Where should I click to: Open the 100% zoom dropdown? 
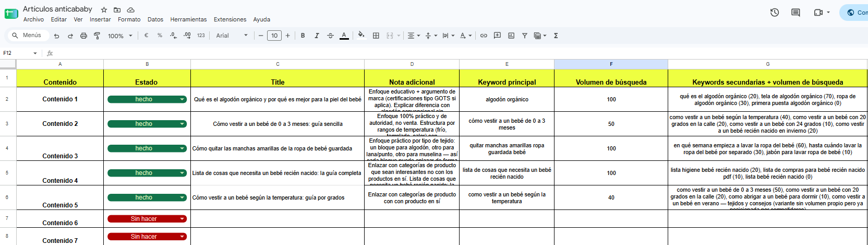[120, 36]
